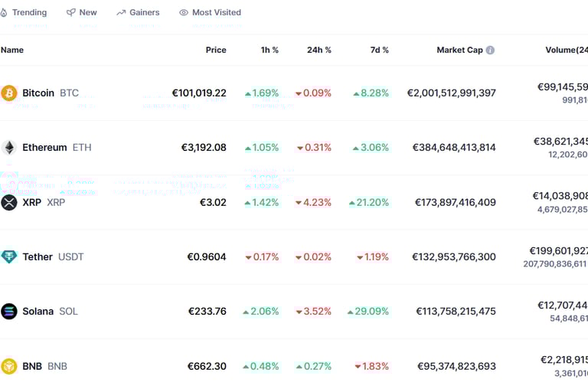Image resolution: width=588 pixels, height=392 pixels.
Task: Click the Market Cap info icon
Action: (x=490, y=50)
